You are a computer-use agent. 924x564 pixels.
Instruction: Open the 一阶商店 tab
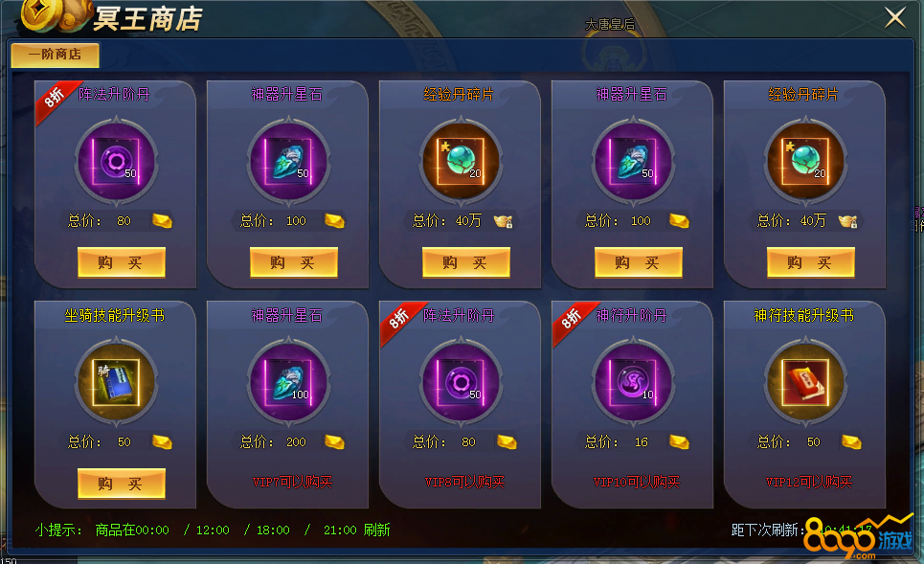55,55
